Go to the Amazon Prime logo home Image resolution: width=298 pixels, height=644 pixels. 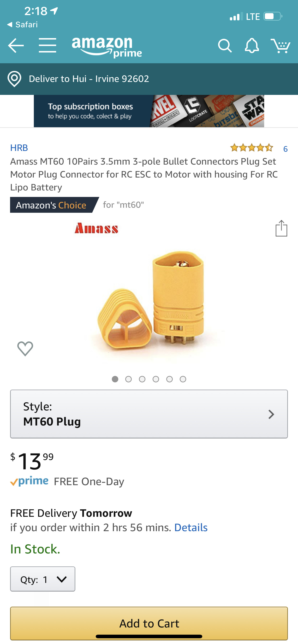[x=107, y=47]
